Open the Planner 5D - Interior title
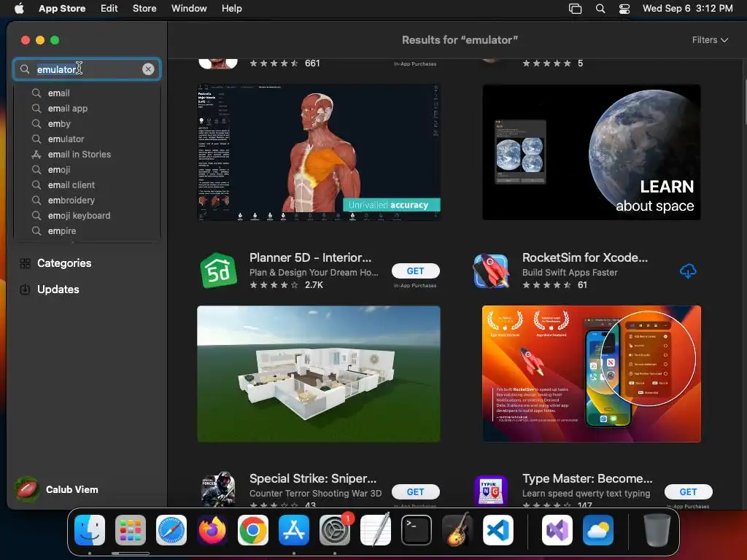The width and height of the screenshot is (747, 560). 310,257
